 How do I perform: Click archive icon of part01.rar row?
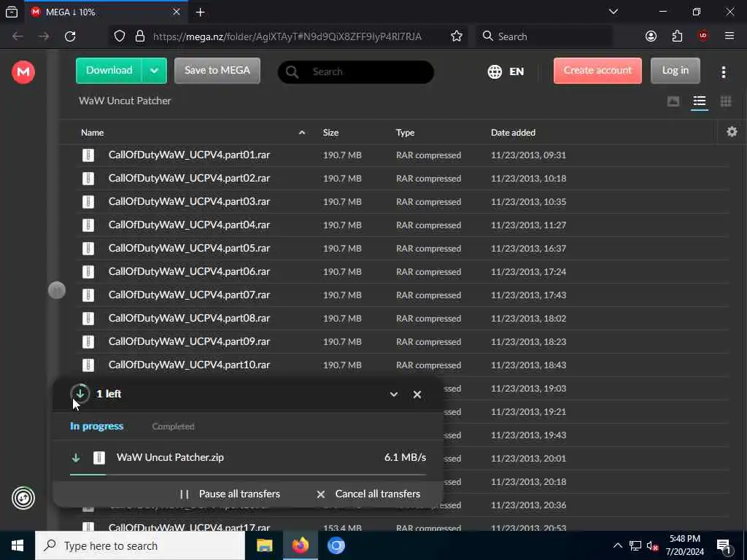pos(88,155)
